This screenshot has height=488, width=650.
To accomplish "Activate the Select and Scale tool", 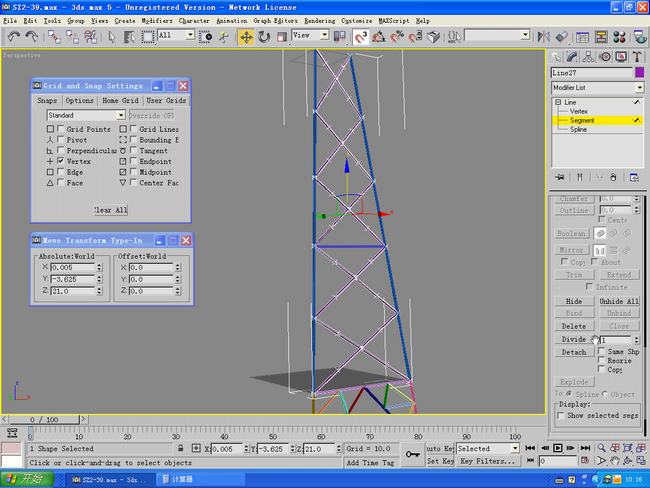I will (x=282, y=37).
